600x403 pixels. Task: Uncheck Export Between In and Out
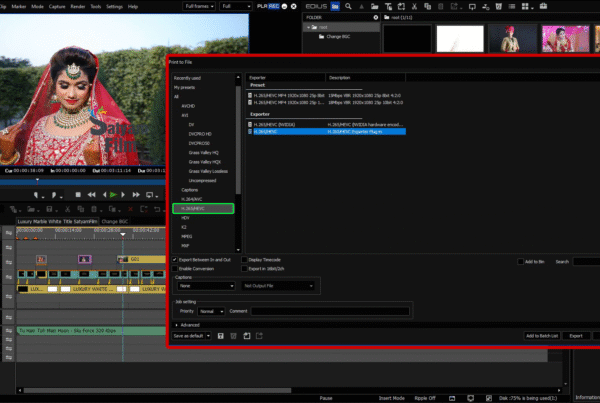pyautogui.click(x=175, y=260)
